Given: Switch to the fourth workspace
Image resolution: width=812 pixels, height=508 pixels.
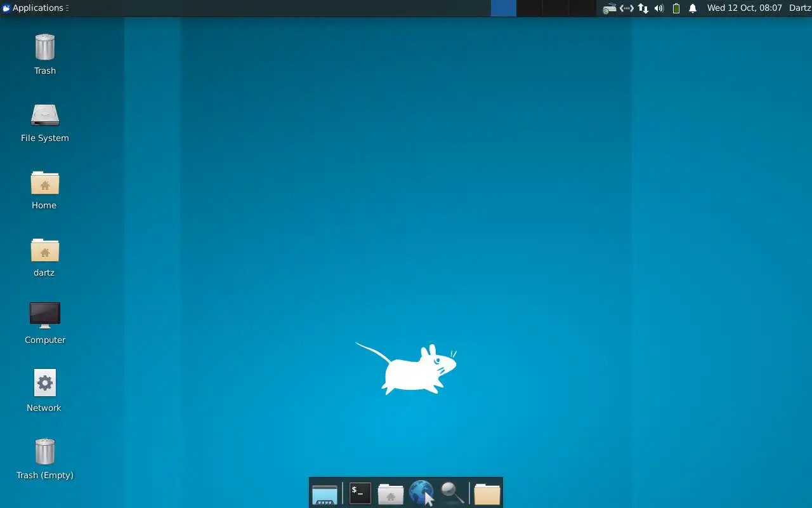Looking at the screenshot, I should tap(582, 8).
